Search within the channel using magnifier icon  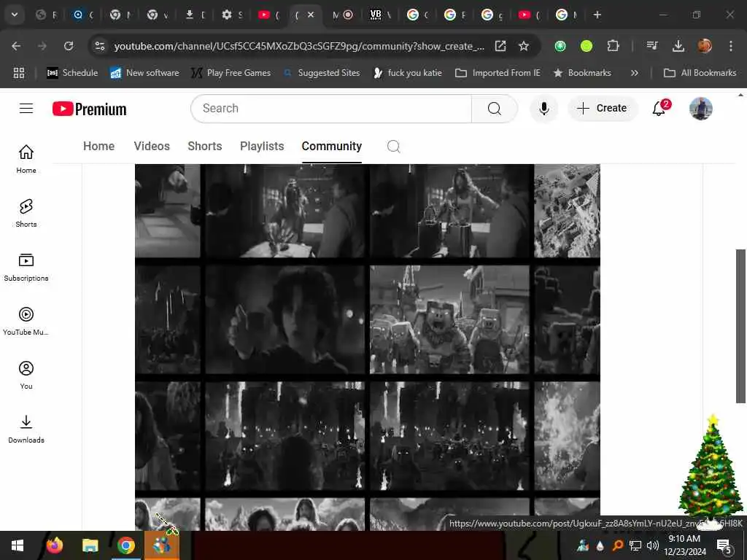[x=393, y=146]
